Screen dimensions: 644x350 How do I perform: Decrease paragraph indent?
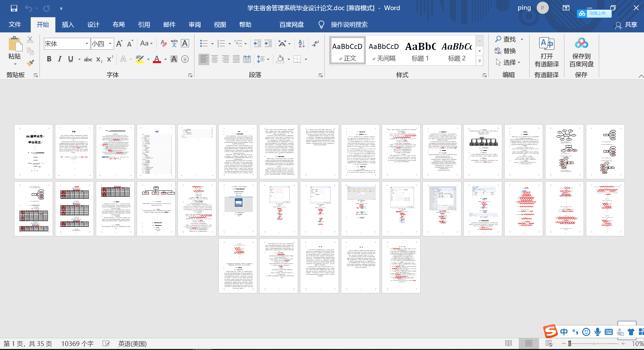(258, 44)
